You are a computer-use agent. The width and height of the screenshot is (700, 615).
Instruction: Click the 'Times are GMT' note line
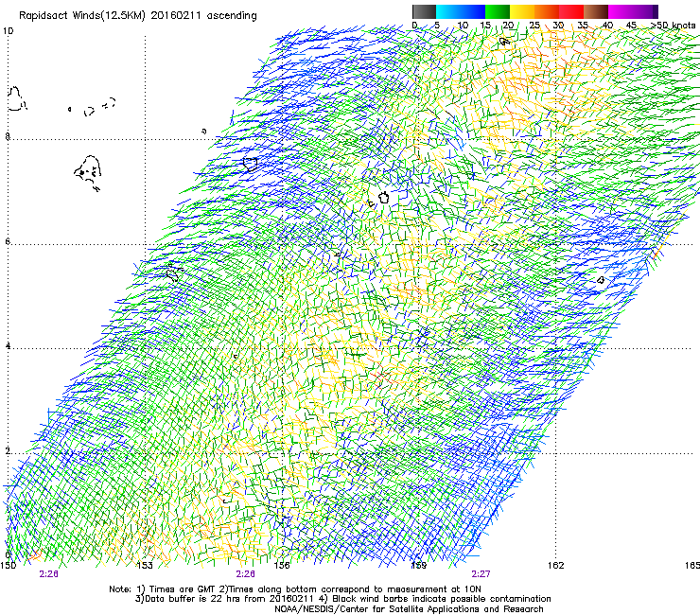295,589
